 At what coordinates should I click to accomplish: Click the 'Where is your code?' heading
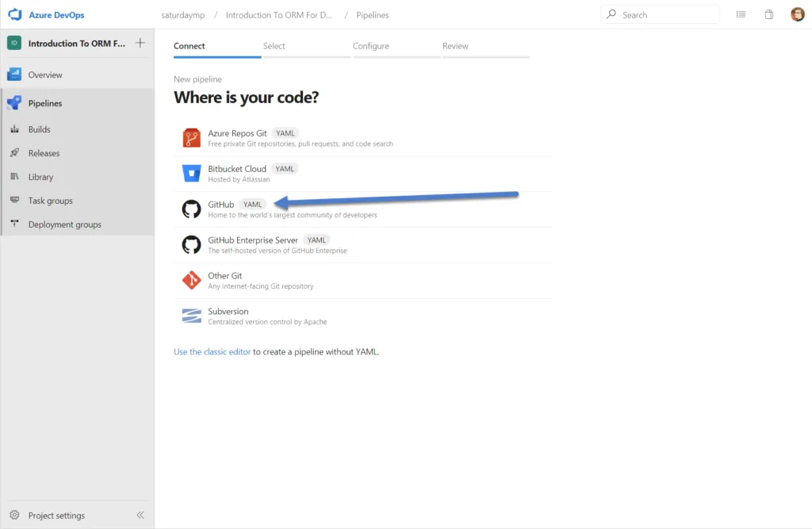pyautogui.click(x=247, y=98)
